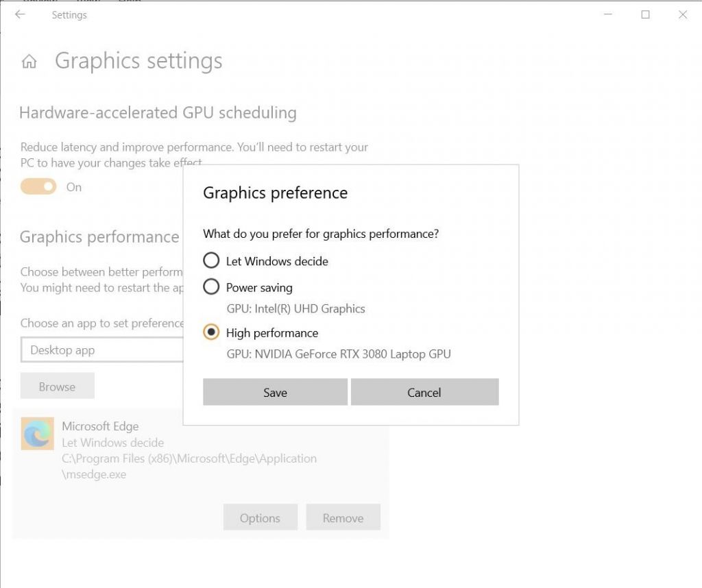Viewport: 702px width, 588px height.
Task: Click the Browse button
Action: pyautogui.click(x=57, y=385)
